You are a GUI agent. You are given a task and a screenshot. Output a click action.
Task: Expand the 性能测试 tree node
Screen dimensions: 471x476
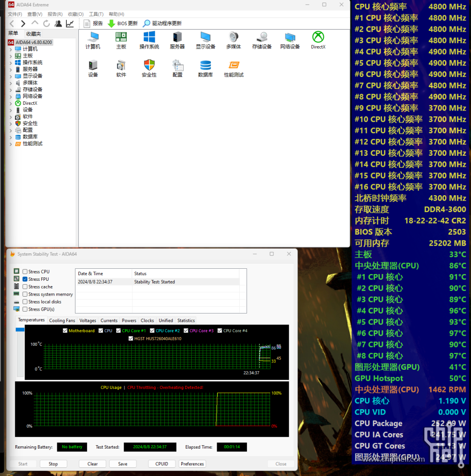click(11, 144)
